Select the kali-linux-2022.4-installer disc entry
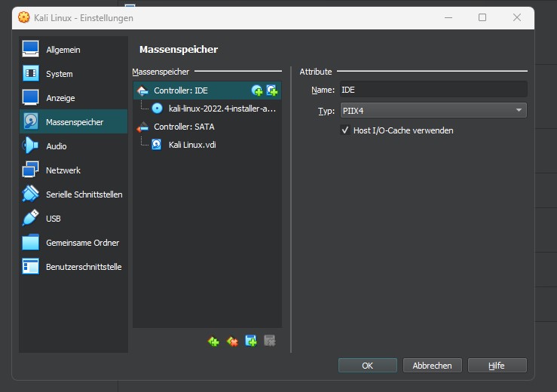Screen dimensions: 557x392 (207, 109)
